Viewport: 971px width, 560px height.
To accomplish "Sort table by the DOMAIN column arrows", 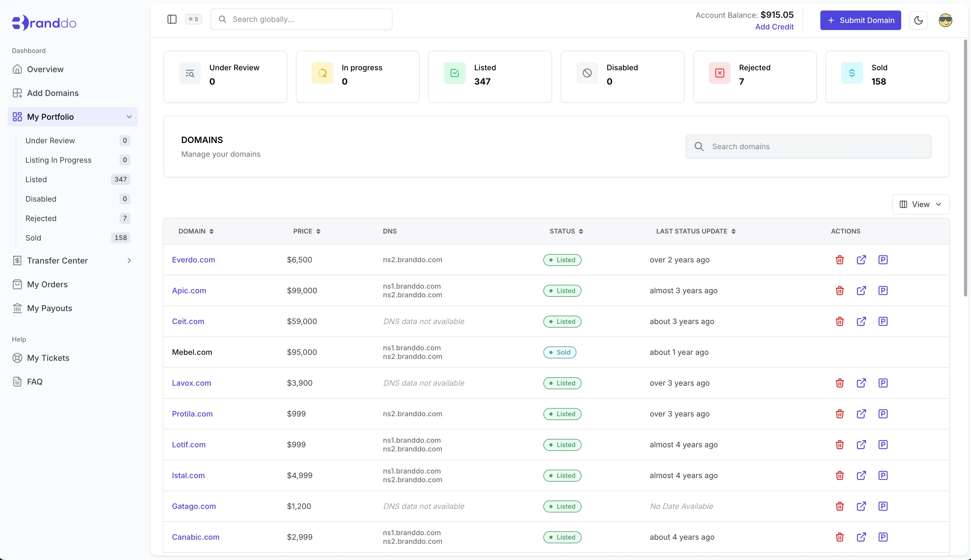I will tap(212, 231).
